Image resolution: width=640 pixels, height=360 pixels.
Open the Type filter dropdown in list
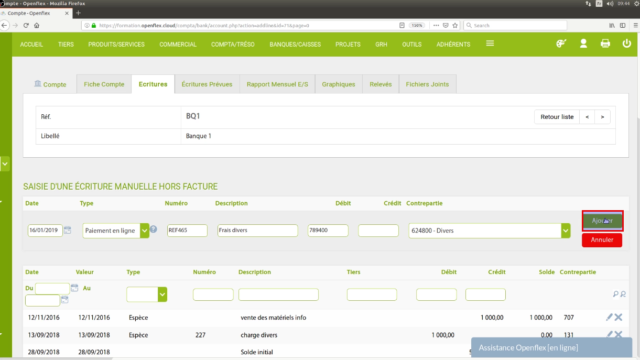pos(147,294)
